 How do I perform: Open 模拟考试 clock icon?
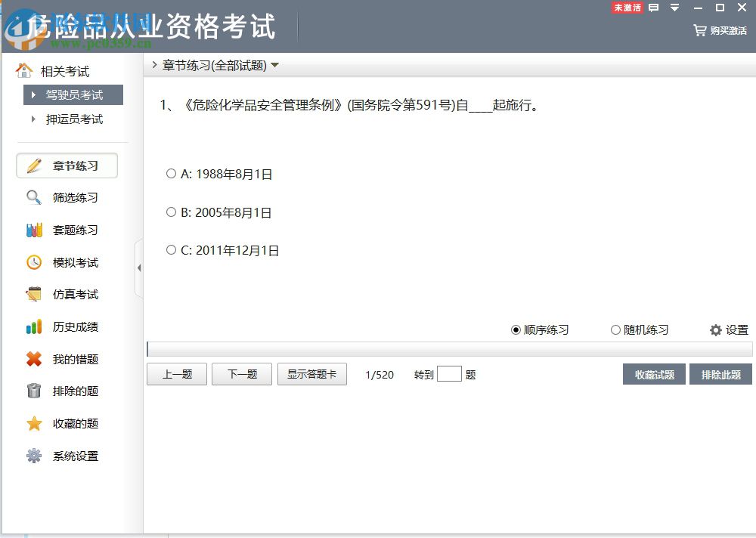point(33,262)
